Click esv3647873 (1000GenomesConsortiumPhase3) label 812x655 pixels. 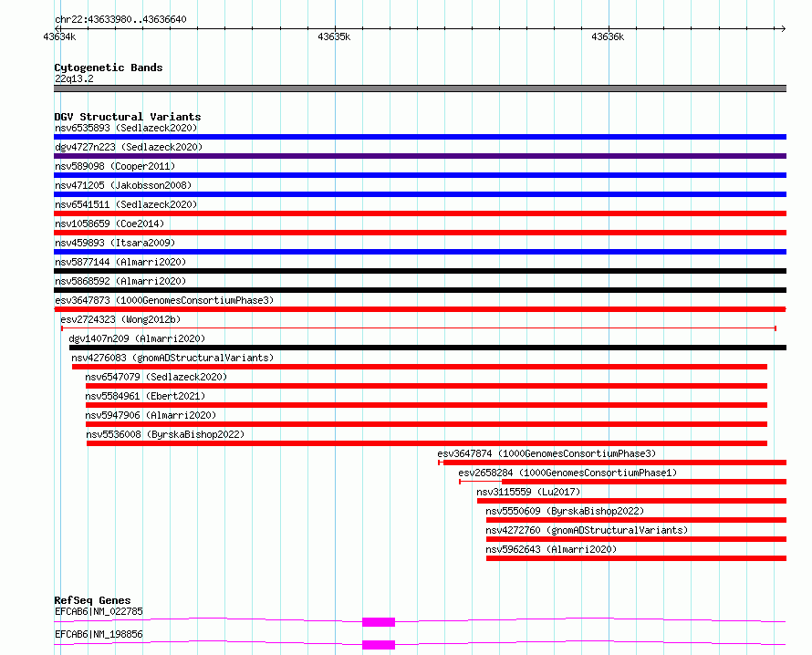(164, 300)
